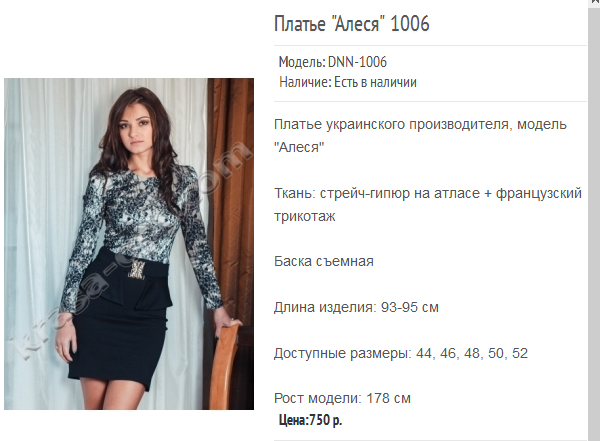The width and height of the screenshot is (600, 441).
Task: Click the Есть в наличии status text
Action: tap(375, 82)
